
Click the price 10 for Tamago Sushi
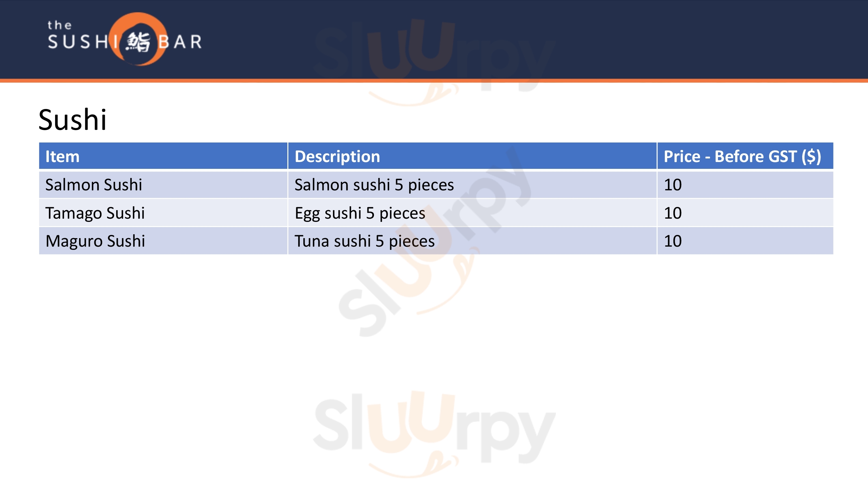tap(673, 213)
